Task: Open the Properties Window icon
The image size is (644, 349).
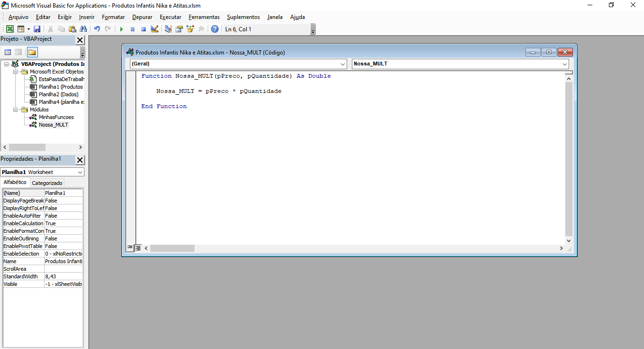Action: (179, 29)
